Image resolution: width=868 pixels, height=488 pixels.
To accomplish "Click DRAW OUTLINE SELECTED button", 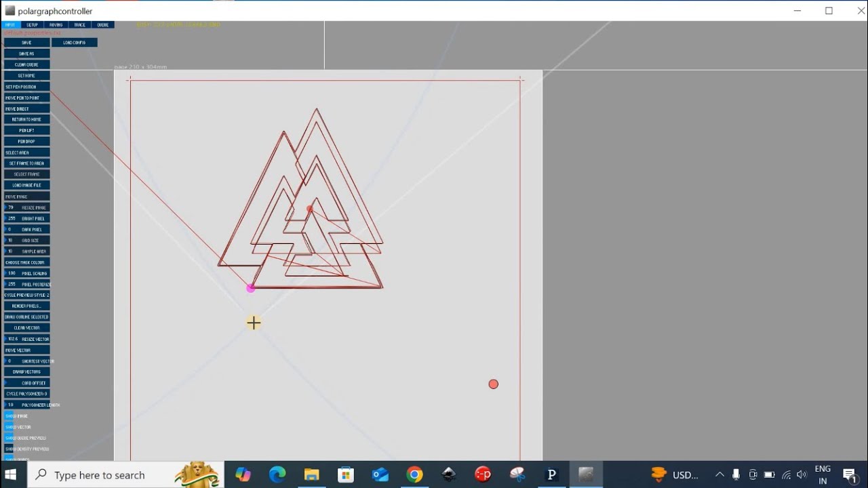I will tap(26, 317).
